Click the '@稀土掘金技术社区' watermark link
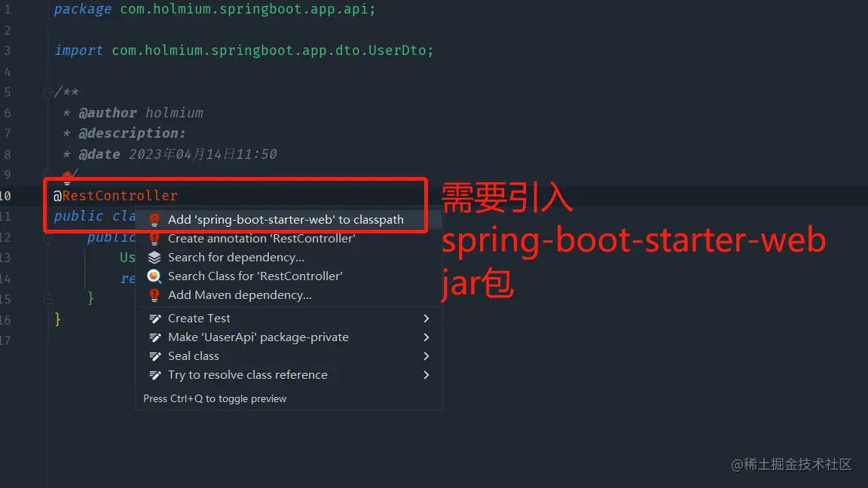Screen dimensions: 868x488 792,465
